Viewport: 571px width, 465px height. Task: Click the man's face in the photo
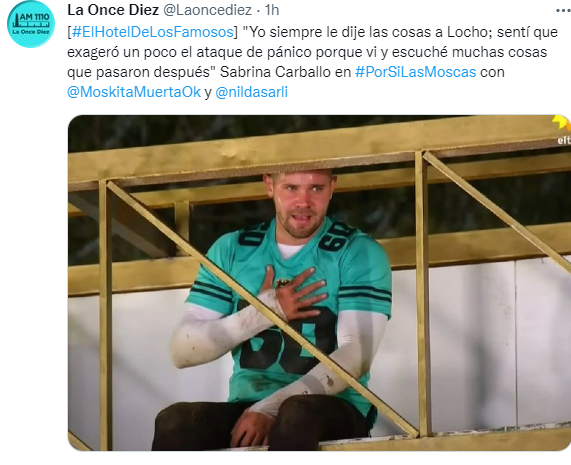click(302, 204)
